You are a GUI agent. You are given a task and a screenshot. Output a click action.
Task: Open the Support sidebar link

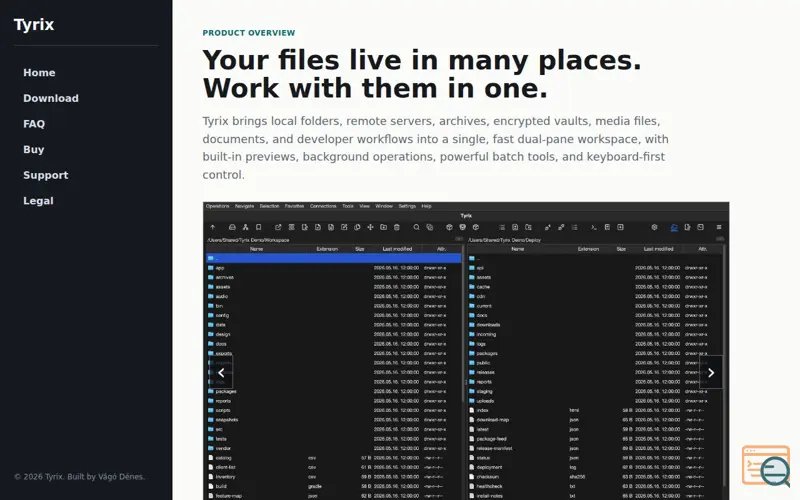(x=45, y=175)
